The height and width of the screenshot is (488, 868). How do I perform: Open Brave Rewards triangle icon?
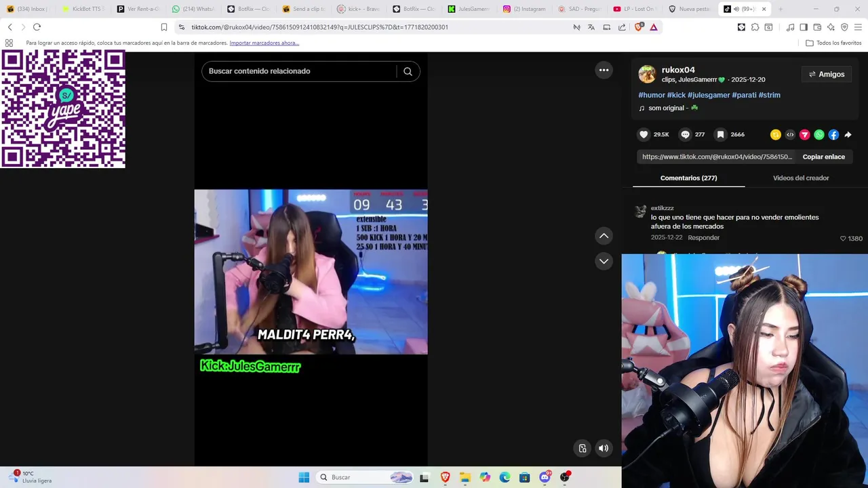click(653, 27)
